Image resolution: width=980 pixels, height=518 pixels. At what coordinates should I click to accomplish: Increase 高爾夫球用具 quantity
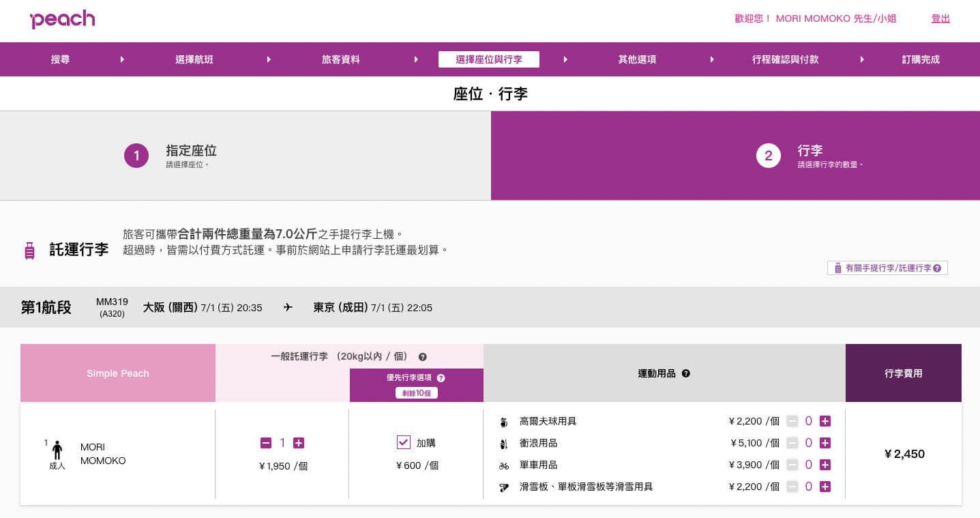coord(825,421)
